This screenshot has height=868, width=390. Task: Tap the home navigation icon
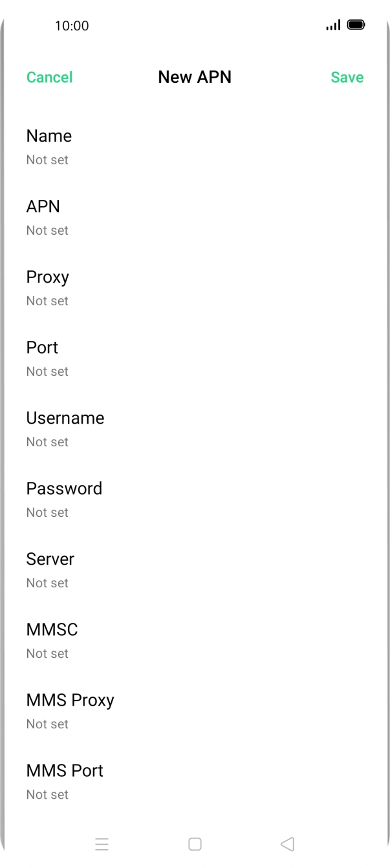point(194,843)
